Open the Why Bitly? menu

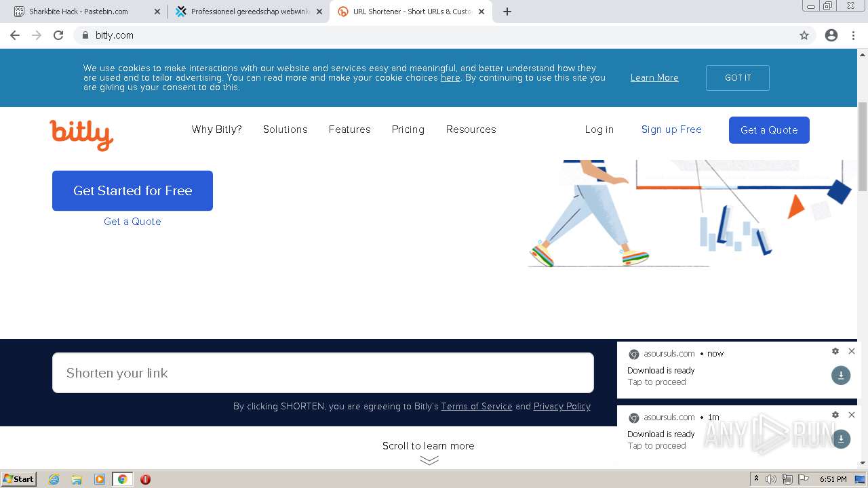[x=217, y=129]
